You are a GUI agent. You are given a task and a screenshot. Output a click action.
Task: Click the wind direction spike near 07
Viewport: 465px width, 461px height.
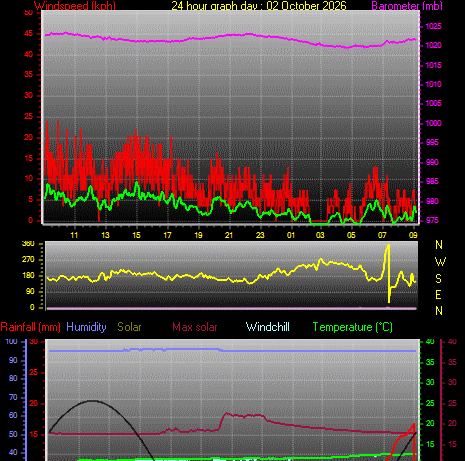(x=388, y=273)
